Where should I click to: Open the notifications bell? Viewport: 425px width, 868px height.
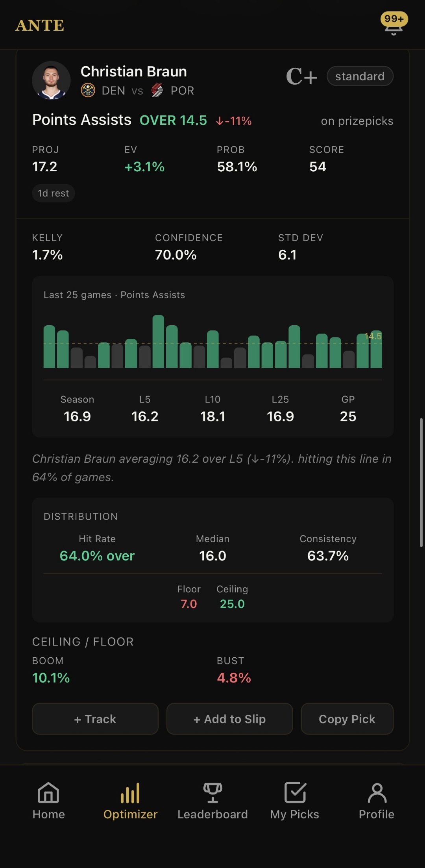(393, 24)
